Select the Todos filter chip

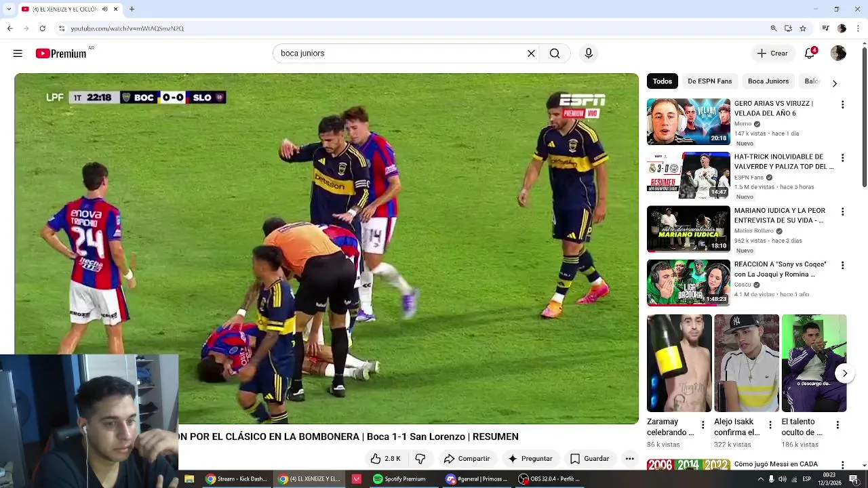point(663,81)
